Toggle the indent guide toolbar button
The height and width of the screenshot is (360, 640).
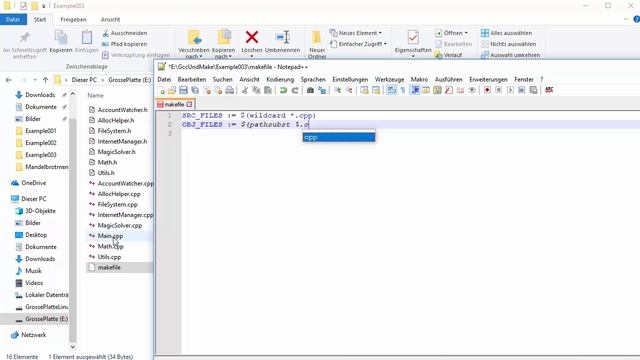pyautogui.click(x=416, y=90)
